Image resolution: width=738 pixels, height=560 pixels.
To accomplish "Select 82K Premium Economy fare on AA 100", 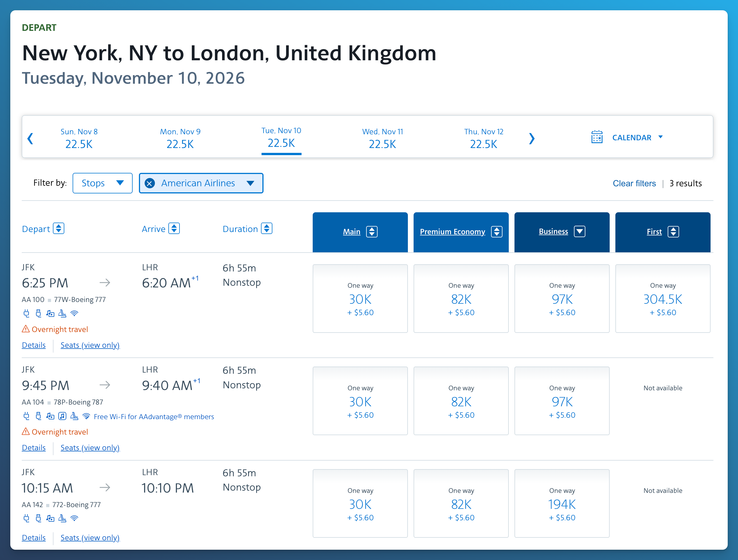I will tap(461, 299).
